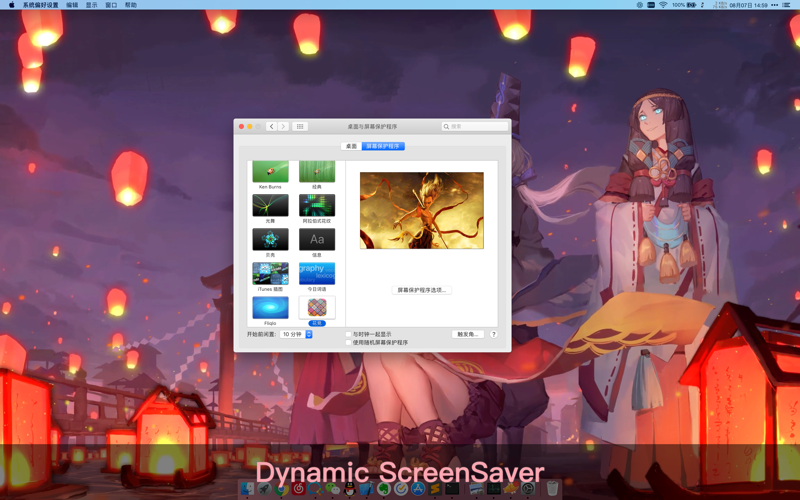Click the Wi-Fi status icon in menu bar
This screenshot has width=800, height=500.
coord(663,5)
